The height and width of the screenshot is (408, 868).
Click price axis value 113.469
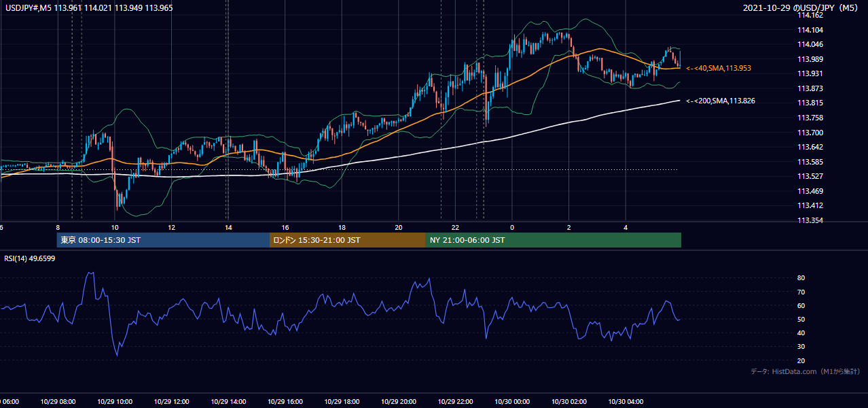pyautogui.click(x=810, y=191)
